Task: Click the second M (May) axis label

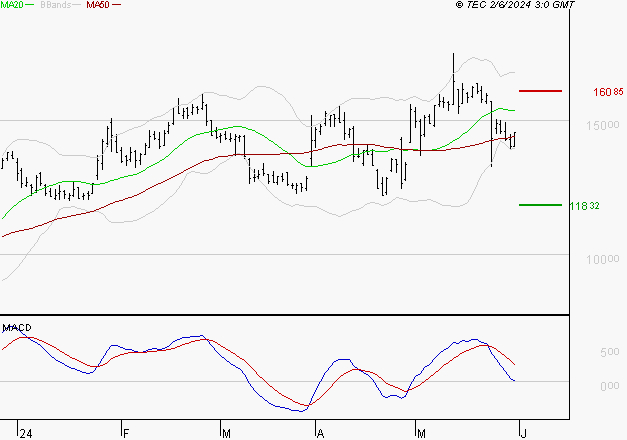Action: (x=421, y=434)
